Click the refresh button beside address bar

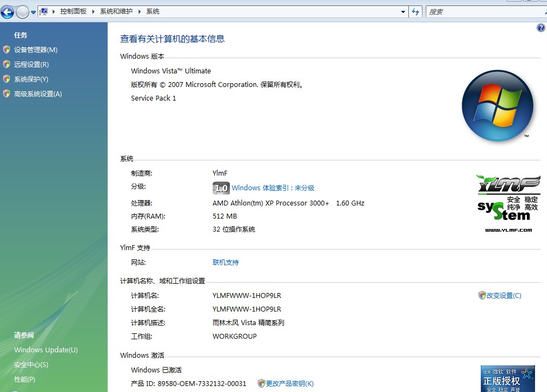(x=416, y=11)
